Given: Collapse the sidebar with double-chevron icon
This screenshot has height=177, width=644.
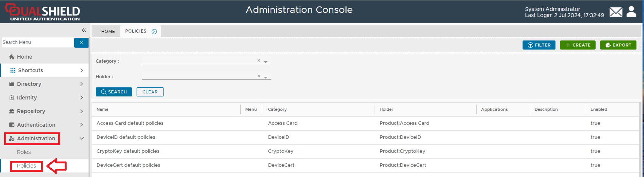Looking at the screenshot, I should 84,30.
